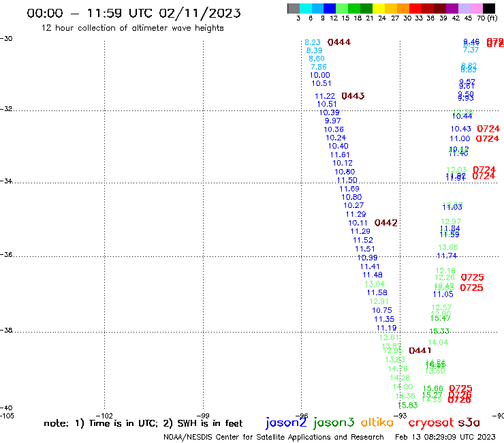Click the 9.97 wave height value
This screenshot has height=443, width=504.
click(x=332, y=121)
